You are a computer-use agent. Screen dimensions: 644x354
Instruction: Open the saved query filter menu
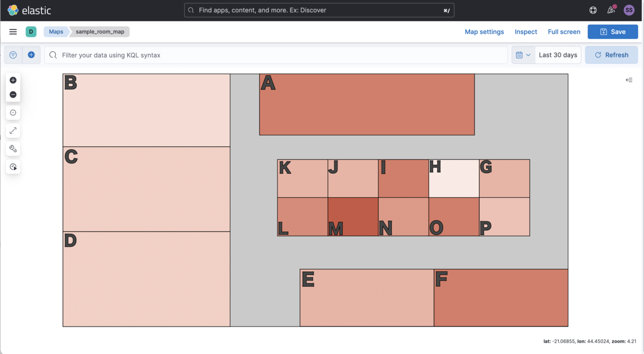click(13, 55)
